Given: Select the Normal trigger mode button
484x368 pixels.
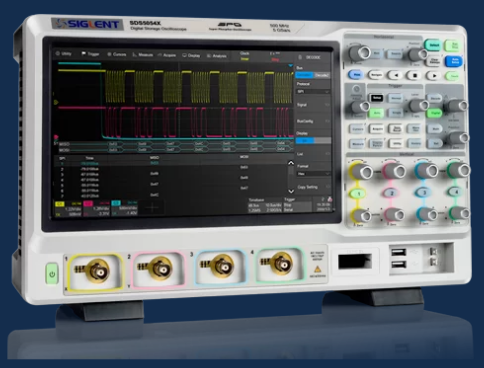Looking at the screenshot, I should click(x=396, y=98).
